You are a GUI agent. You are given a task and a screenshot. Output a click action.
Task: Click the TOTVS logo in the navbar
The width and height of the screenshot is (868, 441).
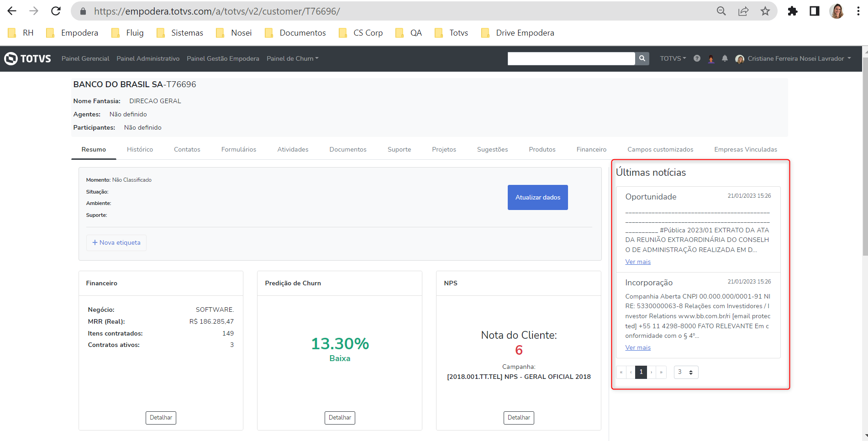[x=28, y=58]
